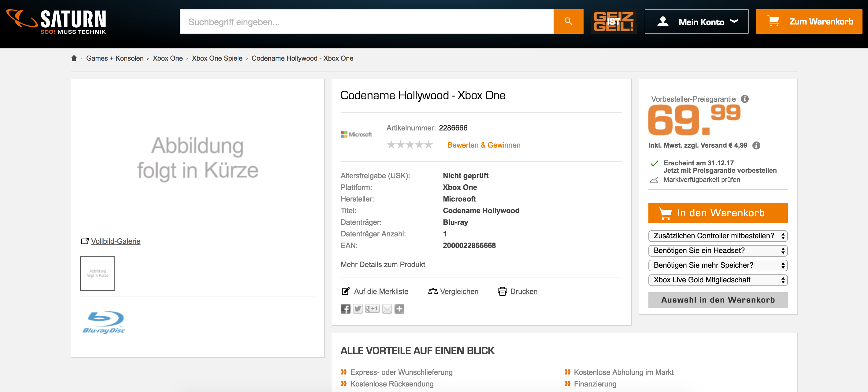Screen dimensions: 868x392
Task: Open Xbox Live Gold Mitgliedschaft dropdown
Action: coord(718,280)
